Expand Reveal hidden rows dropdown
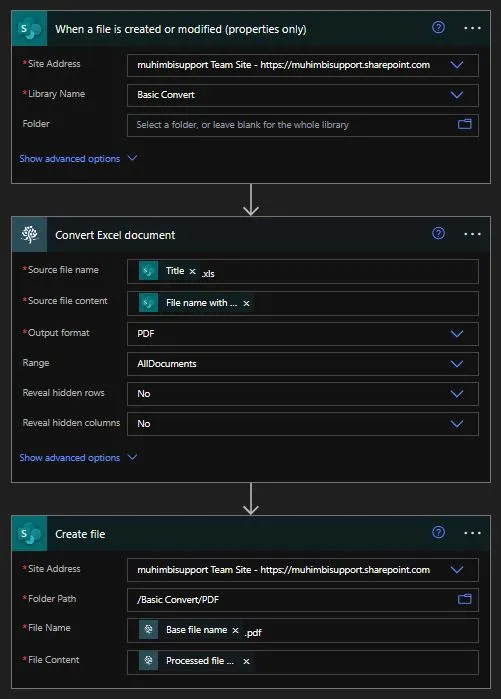 (x=457, y=394)
